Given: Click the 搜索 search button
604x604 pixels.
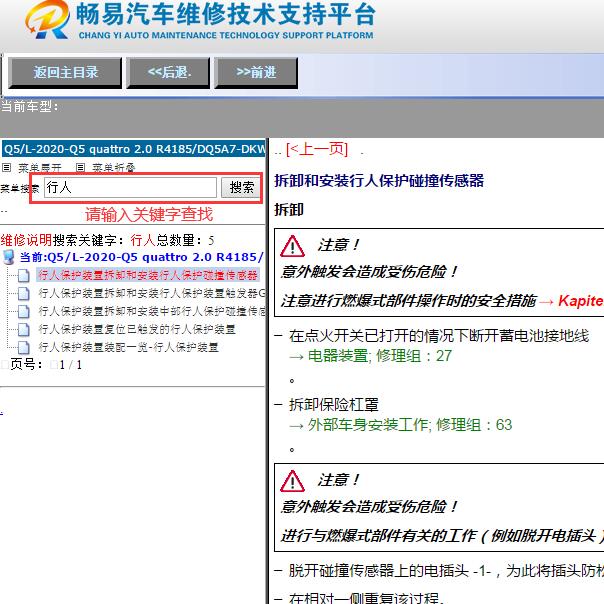Looking at the screenshot, I should [242, 188].
